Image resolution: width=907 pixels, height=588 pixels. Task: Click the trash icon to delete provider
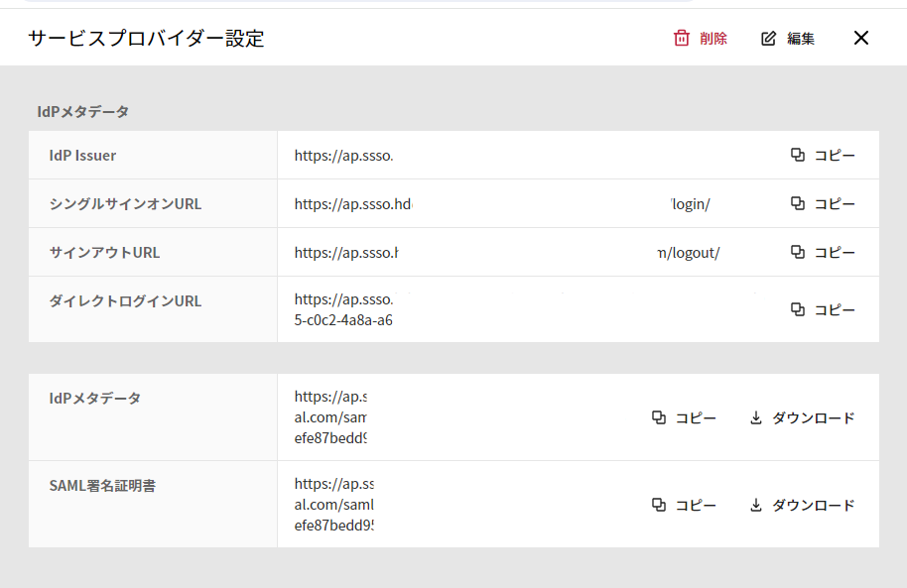(682, 39)
